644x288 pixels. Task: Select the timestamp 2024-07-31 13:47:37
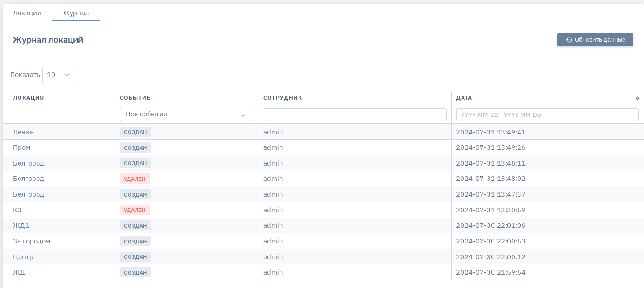tap(490, 194)
